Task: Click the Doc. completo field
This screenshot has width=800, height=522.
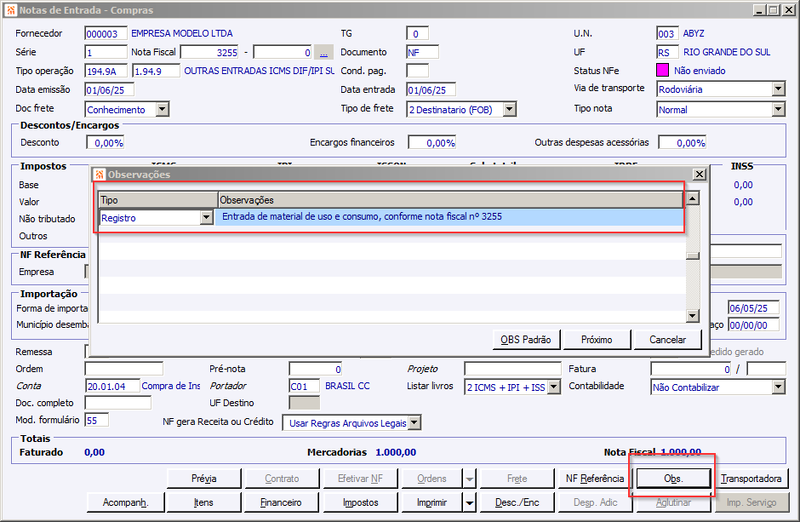Action: pos(118,403)
